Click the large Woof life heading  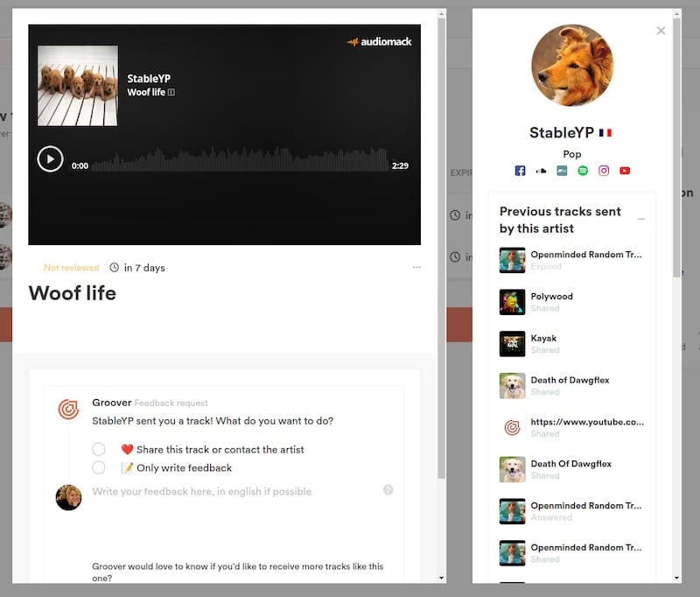tap(73, 293)
